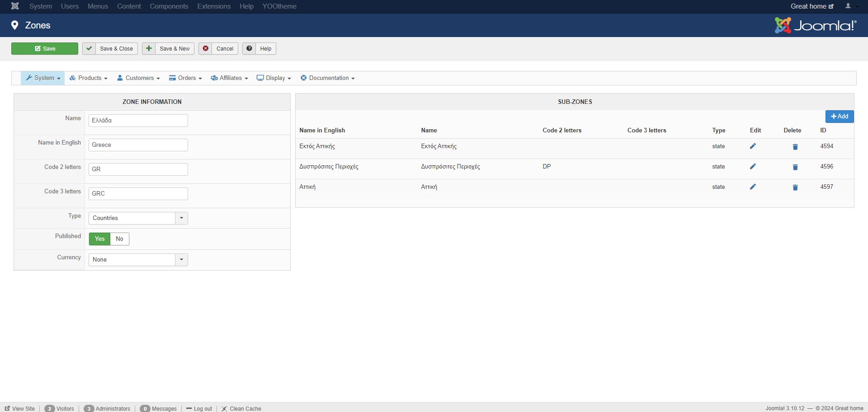Set Published to Yes

(x=99, y=239)
